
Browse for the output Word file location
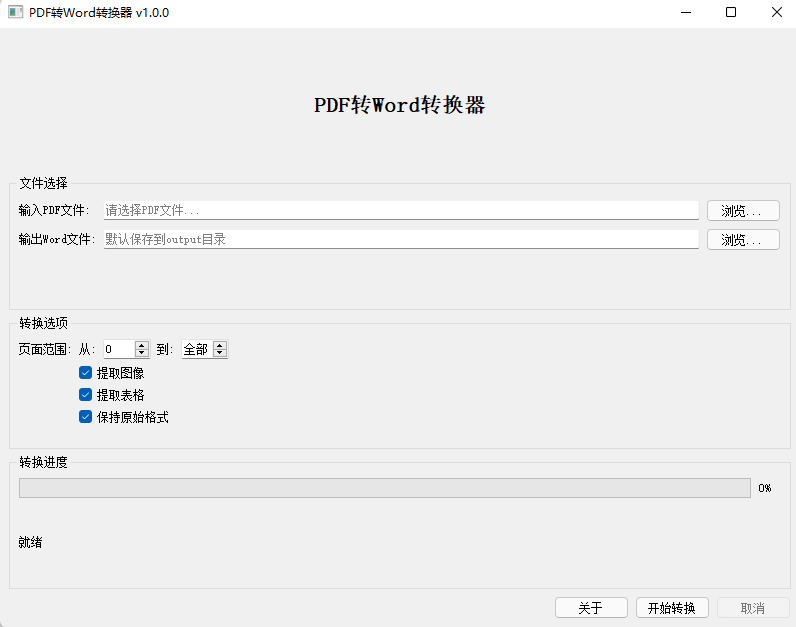click(743, 240)
